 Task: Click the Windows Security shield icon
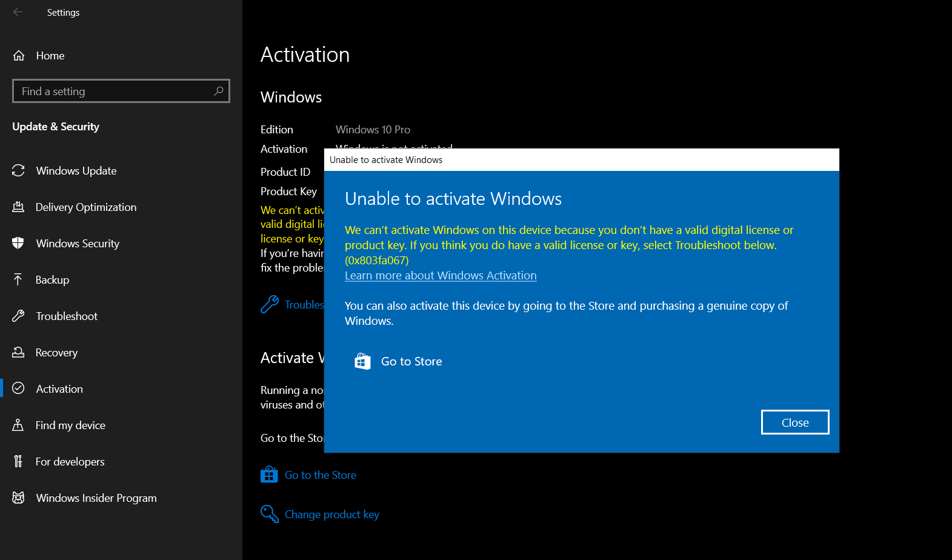(18, 244)
